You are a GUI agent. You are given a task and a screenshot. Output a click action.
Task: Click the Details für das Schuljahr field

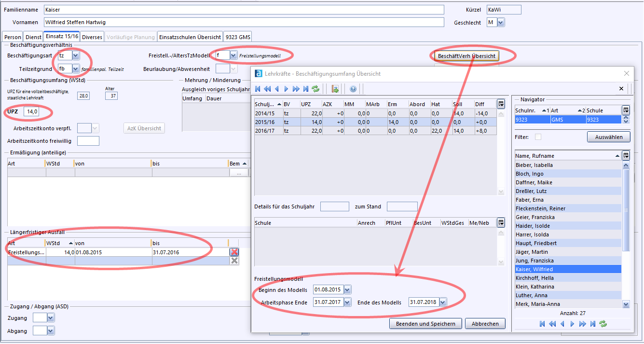click(334, 206)
